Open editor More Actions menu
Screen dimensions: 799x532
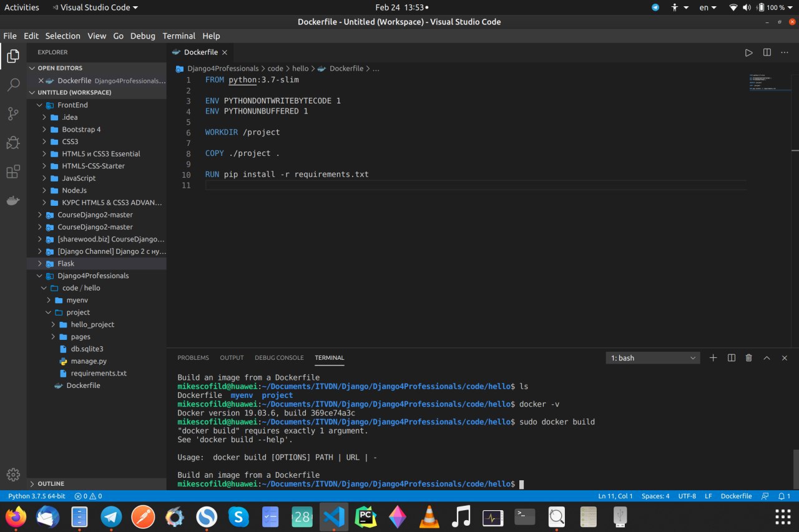785,52
